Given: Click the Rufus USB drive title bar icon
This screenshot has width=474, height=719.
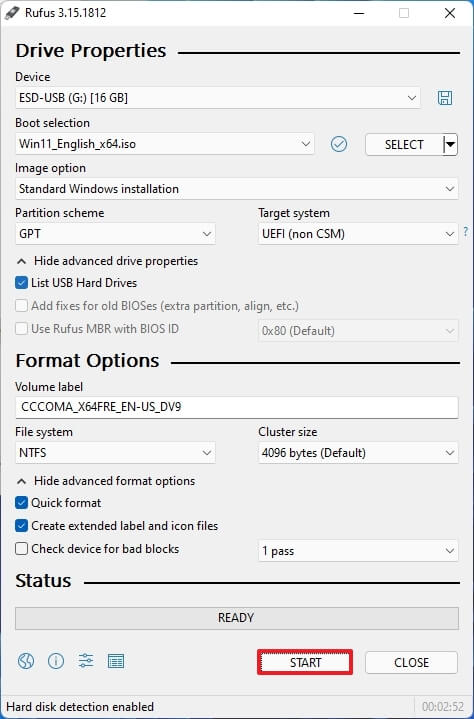Looking at the screenshot, I should pos(11,13).
